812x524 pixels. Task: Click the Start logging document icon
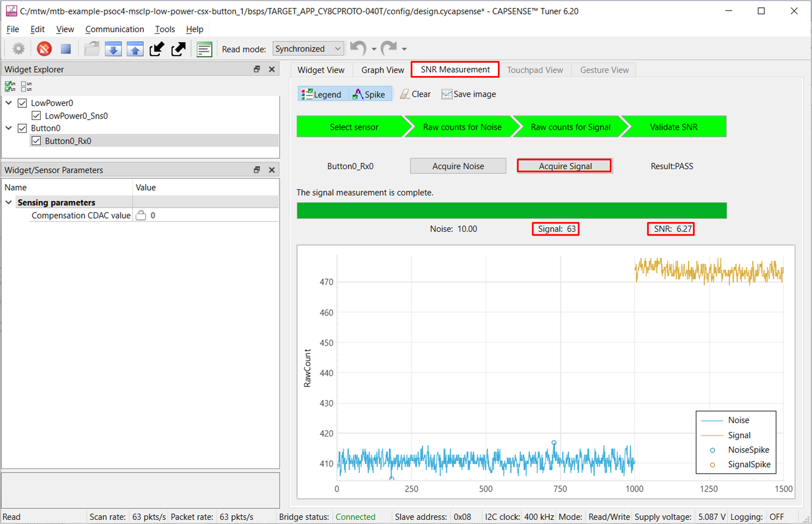click(205, 49)
